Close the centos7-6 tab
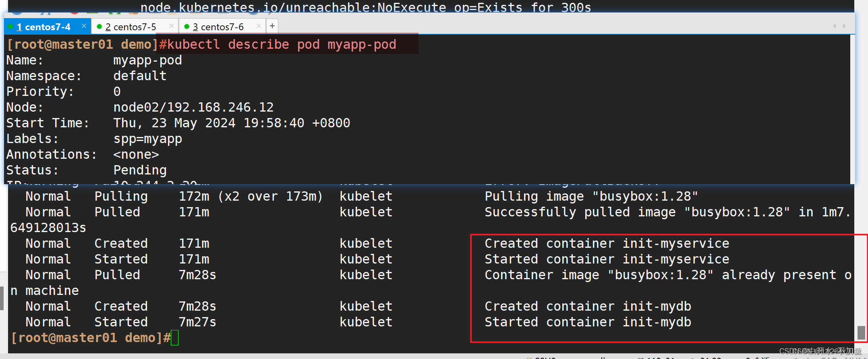 tap(259, 26)
